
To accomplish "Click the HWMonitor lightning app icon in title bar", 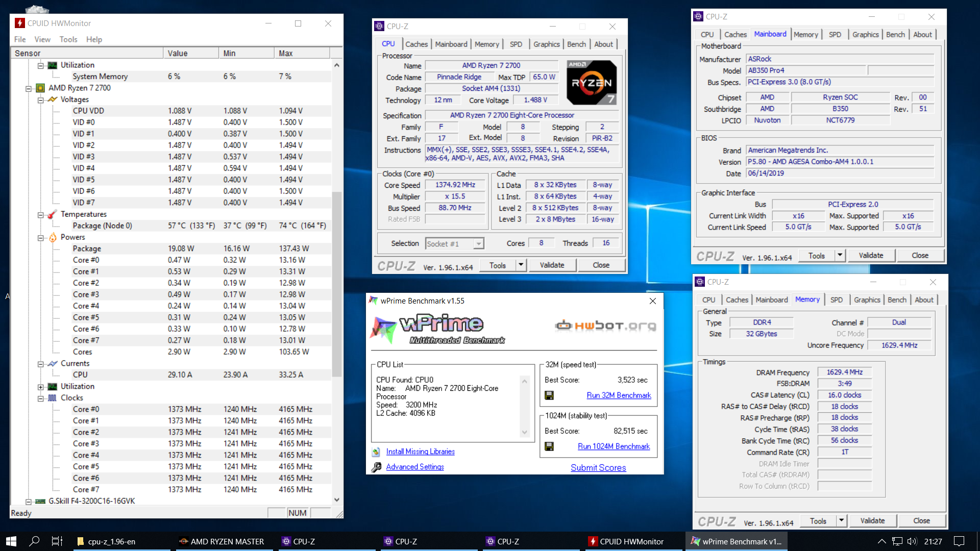I will point(19,23).
